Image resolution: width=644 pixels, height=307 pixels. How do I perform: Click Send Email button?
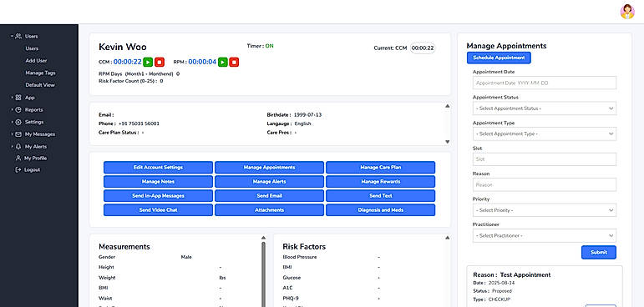[x=270, y=196]
